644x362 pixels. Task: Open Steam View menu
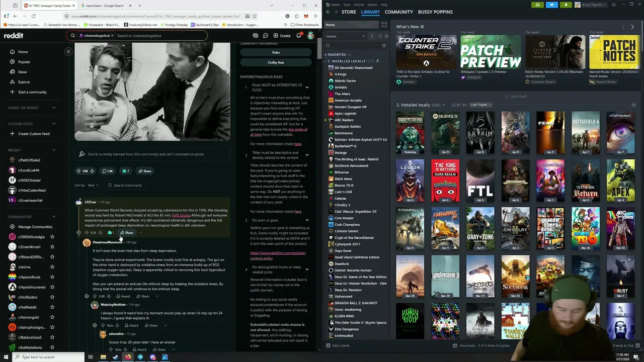pyautogui.click(x=346, y=5)
